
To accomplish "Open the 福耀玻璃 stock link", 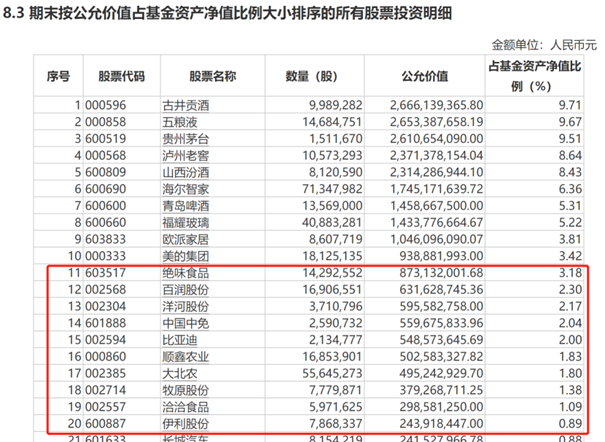I will click(x=186, y=223).
